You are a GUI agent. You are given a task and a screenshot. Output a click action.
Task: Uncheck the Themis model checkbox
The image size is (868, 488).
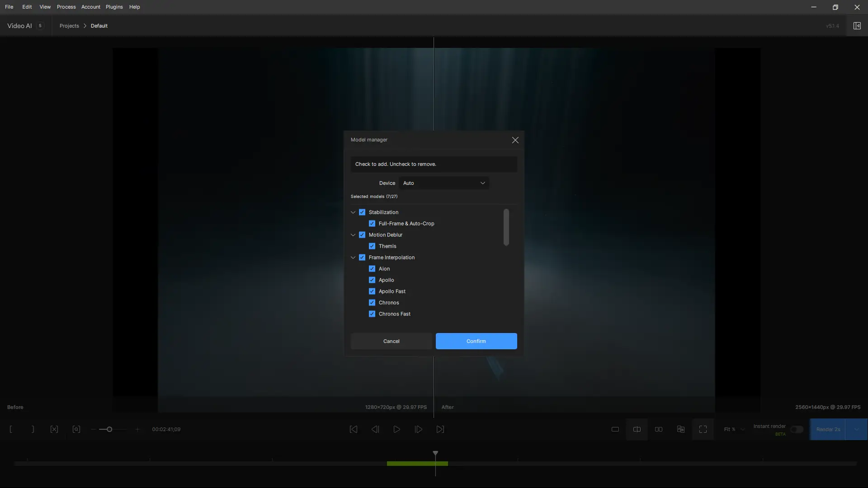click(372, 246)
